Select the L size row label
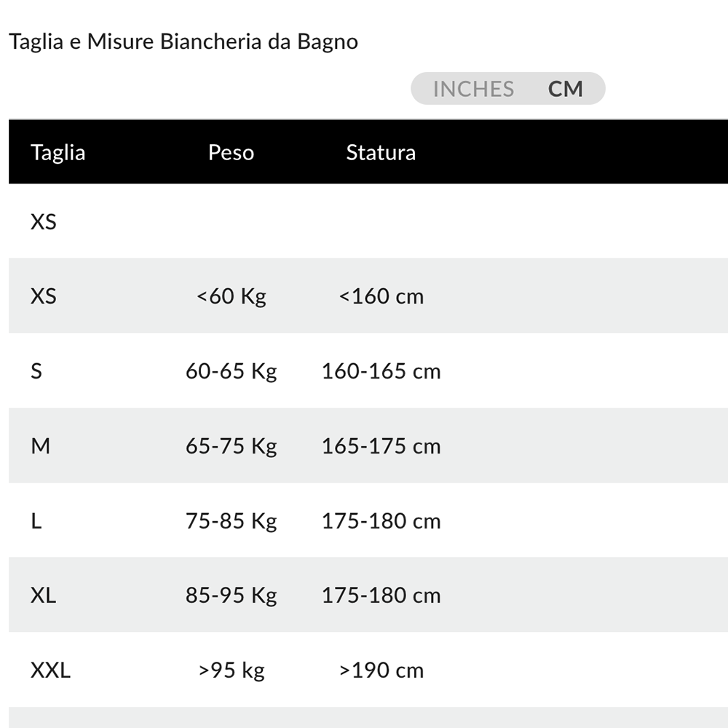This screenshot has height=728, width=728. (x=36, y=521)
